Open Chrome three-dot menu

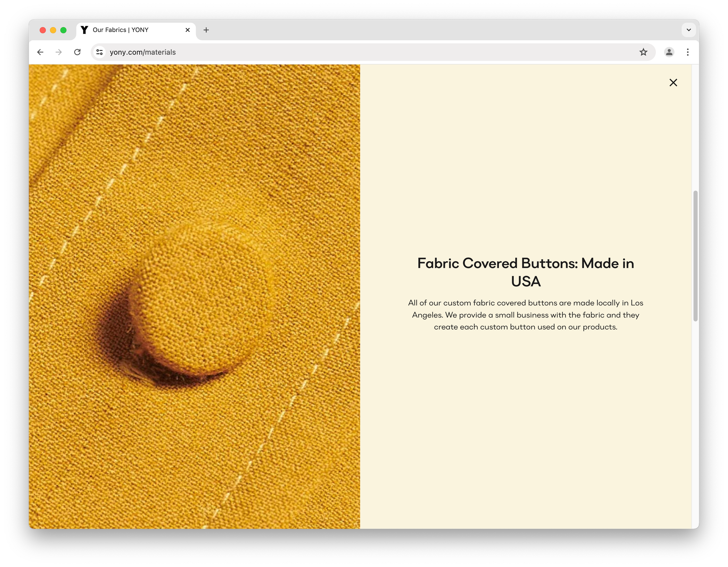tap(687, 52)
